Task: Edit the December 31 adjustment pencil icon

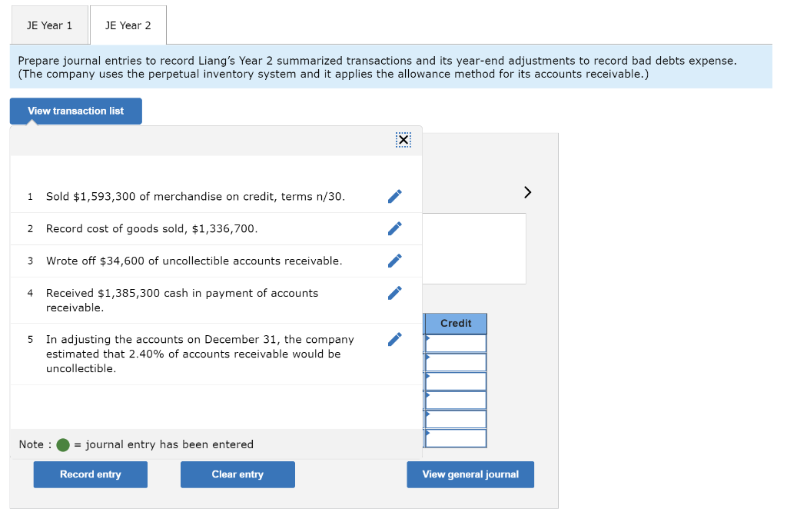Action: 394,339
